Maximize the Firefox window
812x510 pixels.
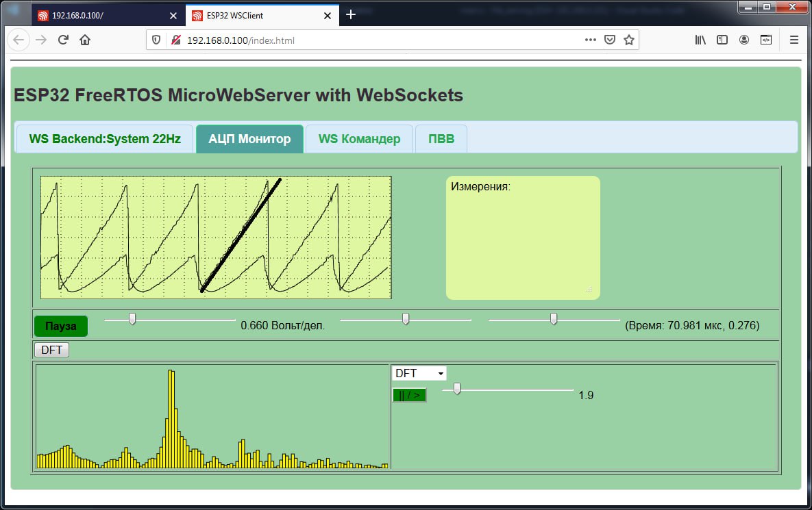click(x=767, y=8)
